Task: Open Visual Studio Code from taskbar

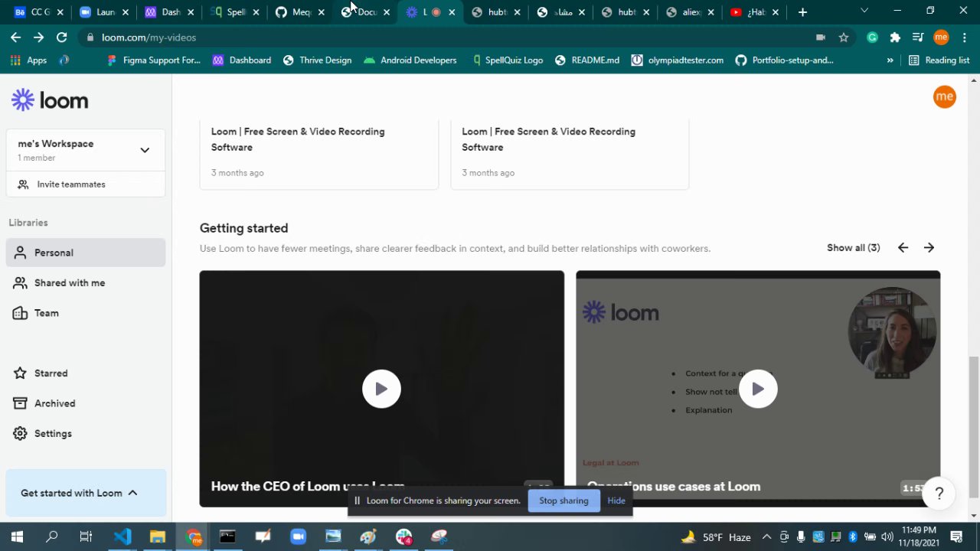Action: tap(122, 536)
